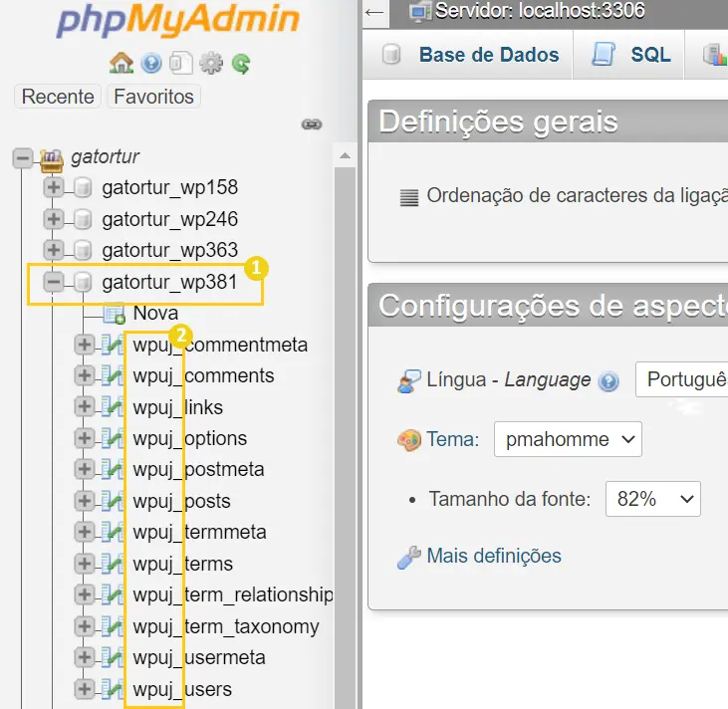Click the gatortur server group icon
728x709 pixels.
(x=52, y=159)
